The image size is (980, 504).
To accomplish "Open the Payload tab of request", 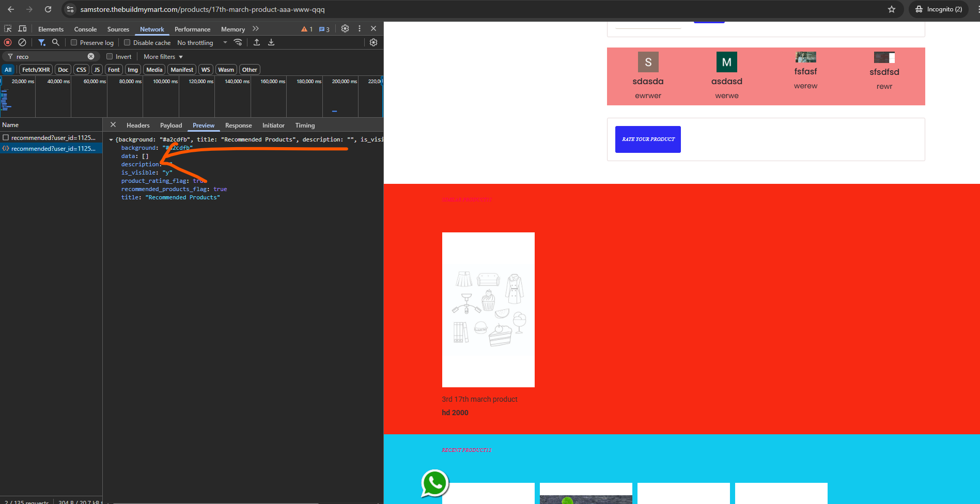I will click(171, 125).
